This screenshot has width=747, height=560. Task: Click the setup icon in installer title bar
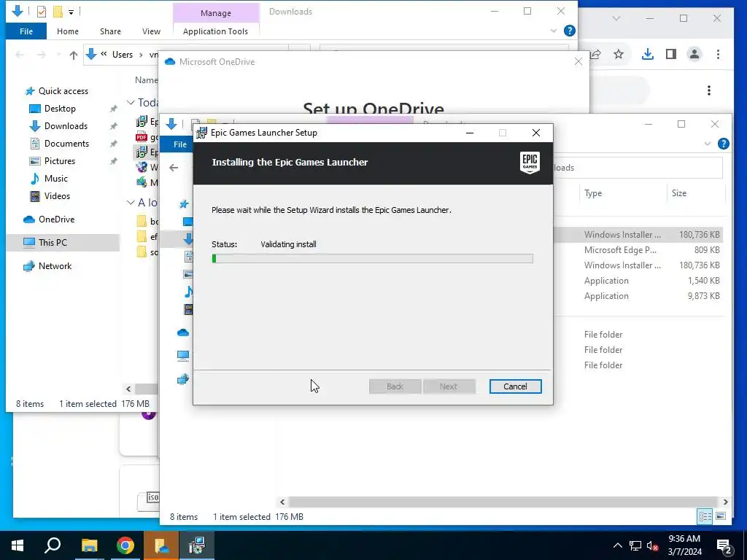pyautogui.click(x=202, y=133)
